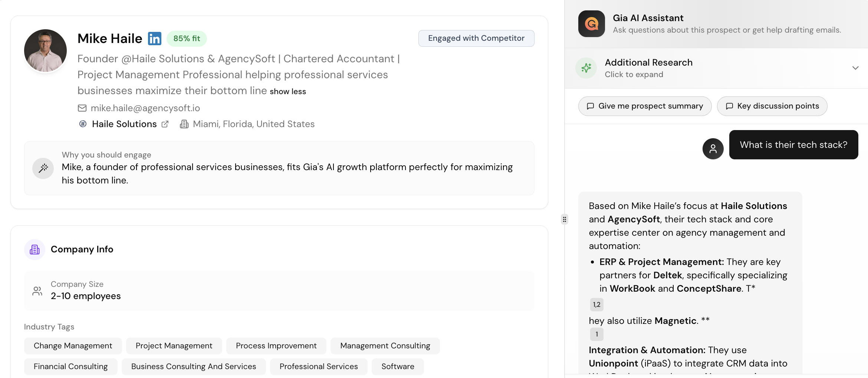Click citation badge 1,2 under ERP section
This screenshot has height=378, width=868.
pyautogui.click(x=597, y=304)
